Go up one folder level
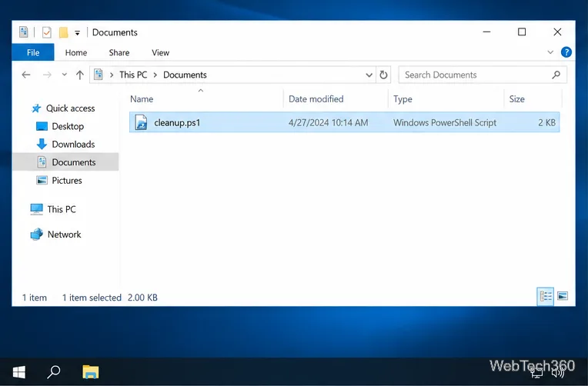Screen dimensions: 588x386 [79, 75]
